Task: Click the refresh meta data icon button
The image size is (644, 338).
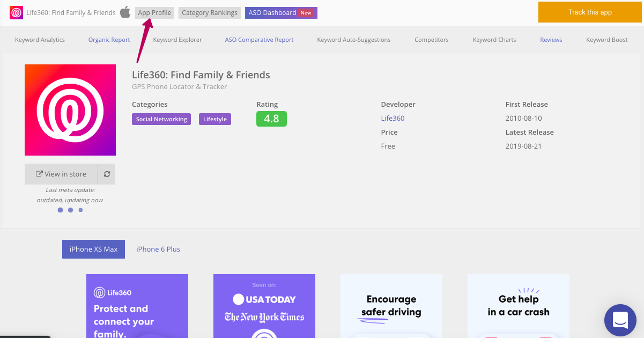Action: [x=107, y=174]
